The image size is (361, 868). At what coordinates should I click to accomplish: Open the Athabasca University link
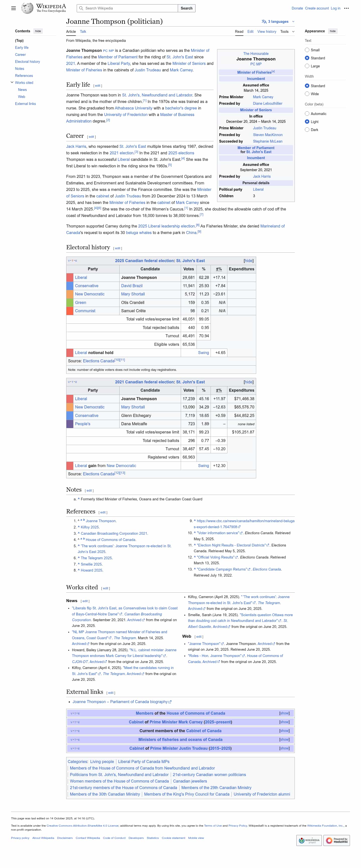133,108
